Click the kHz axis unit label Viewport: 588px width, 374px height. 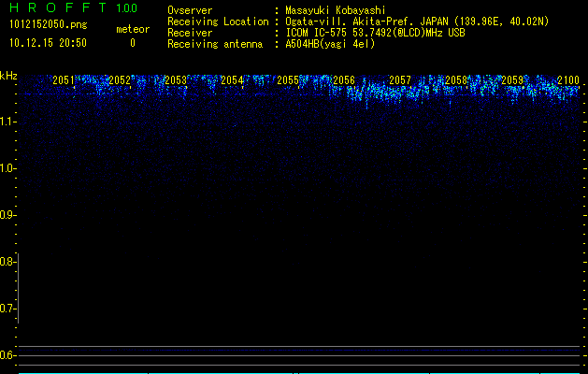[x=8, y=76]
